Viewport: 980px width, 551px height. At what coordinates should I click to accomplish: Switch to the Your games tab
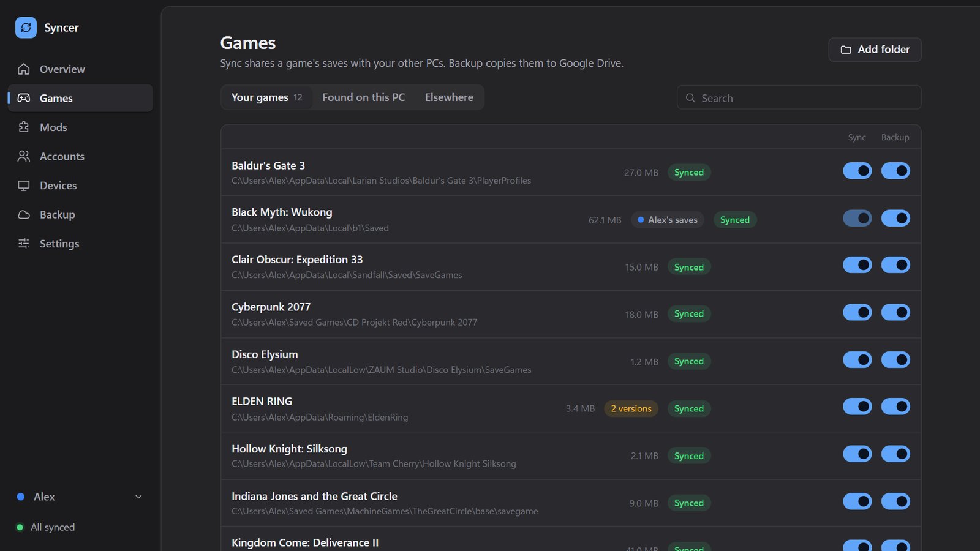click(266, 97)
